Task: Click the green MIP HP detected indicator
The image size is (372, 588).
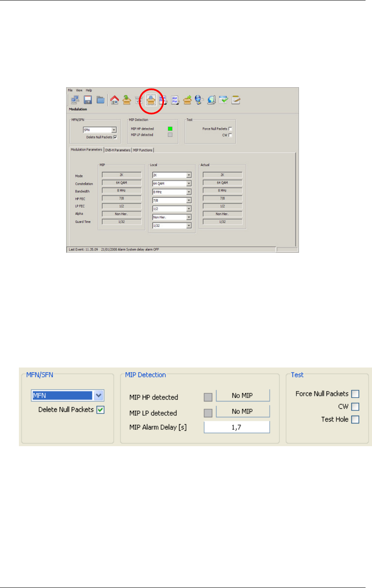Action: [x=170, y=129]
